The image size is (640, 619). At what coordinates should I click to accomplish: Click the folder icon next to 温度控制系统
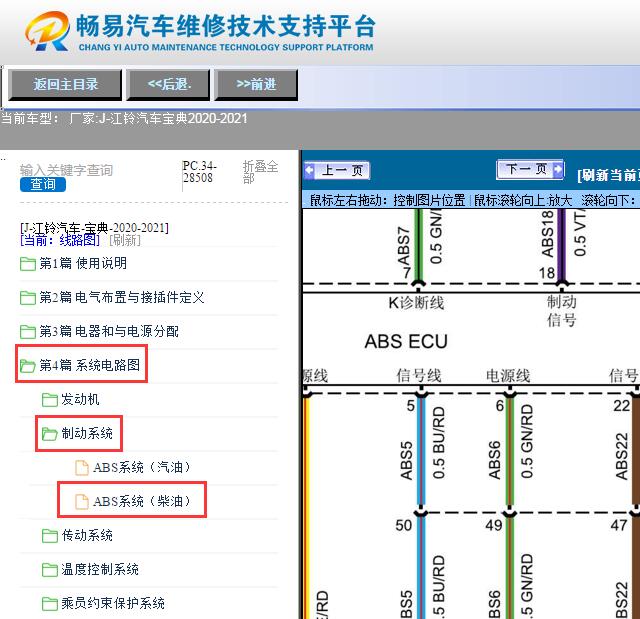pos(50,569)
